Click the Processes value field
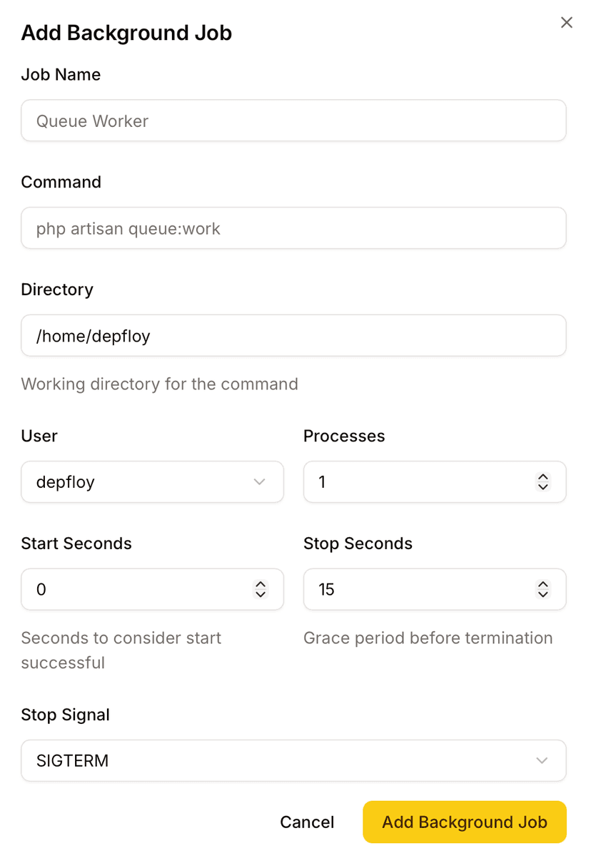591x868 pixels. 414,482
